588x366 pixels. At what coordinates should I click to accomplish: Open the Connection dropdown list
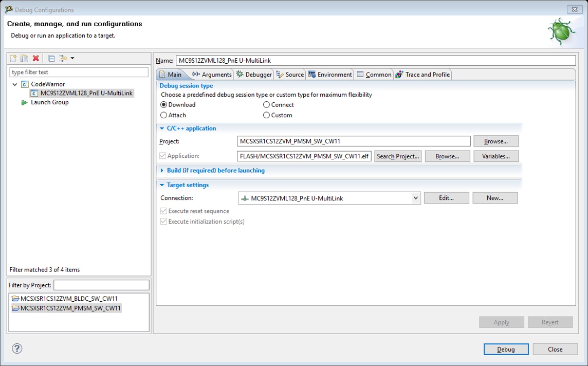pyautogui.click(x=415, y=198)
